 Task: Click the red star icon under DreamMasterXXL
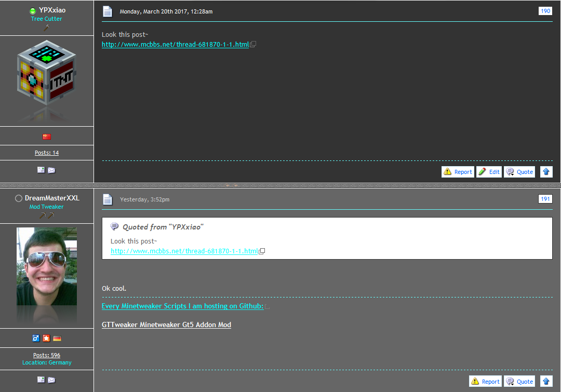click(46, 339)
